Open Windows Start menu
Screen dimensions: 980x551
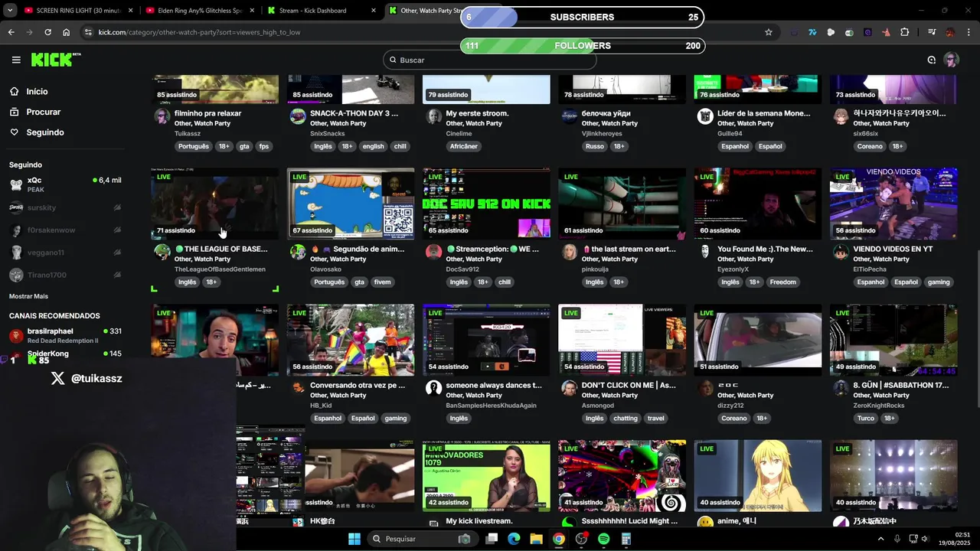pos(354,539)
